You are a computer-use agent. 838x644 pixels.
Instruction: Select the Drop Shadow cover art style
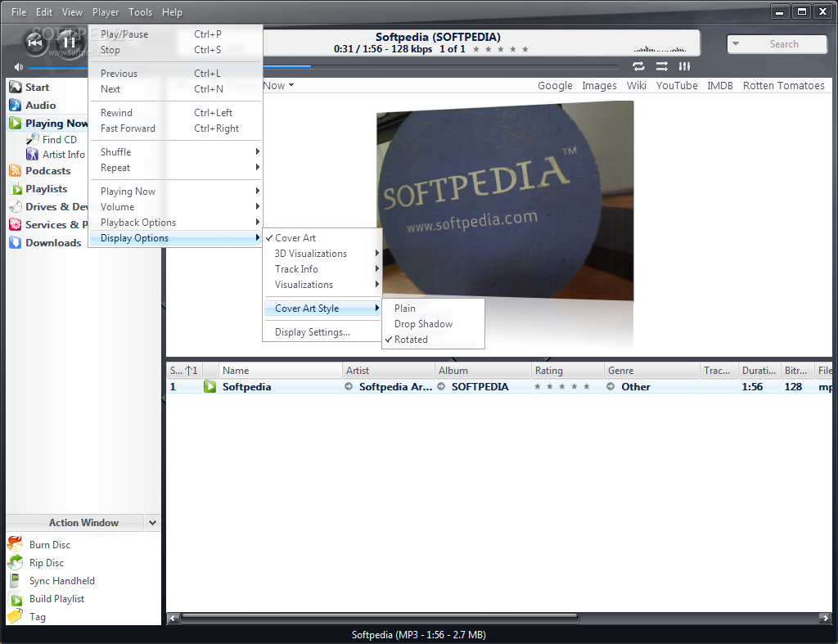click(x=434, y=324)
